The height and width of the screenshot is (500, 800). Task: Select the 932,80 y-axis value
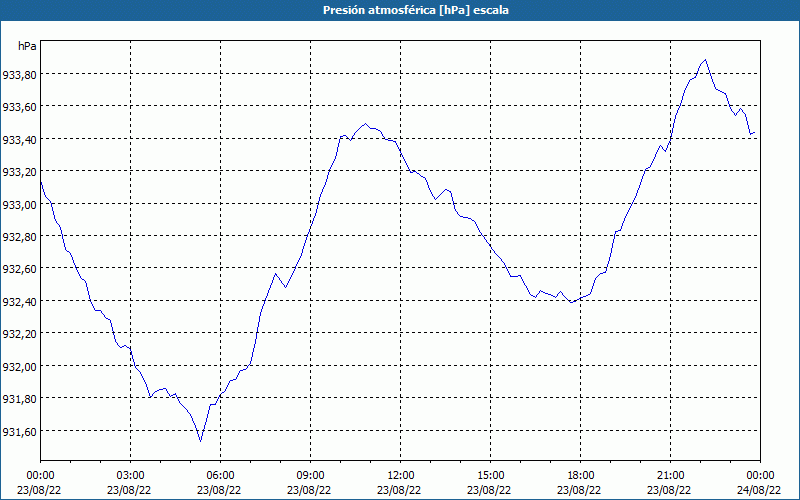coord(19,236)
